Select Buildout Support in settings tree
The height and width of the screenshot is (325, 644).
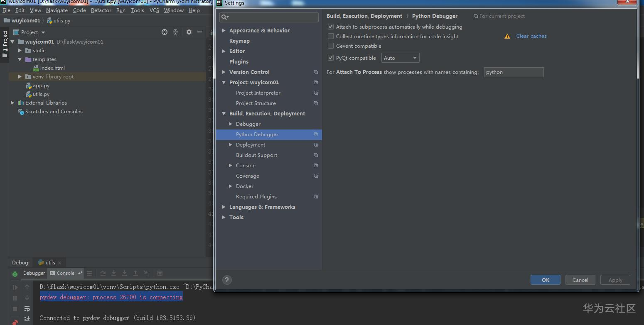tap(256, 155)
